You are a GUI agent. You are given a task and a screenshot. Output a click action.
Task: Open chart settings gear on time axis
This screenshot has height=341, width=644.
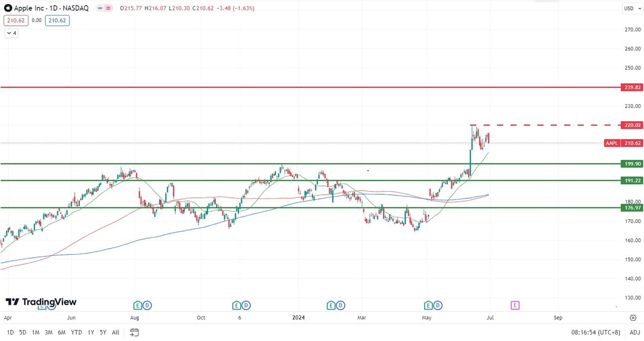[x=633, y=318]
